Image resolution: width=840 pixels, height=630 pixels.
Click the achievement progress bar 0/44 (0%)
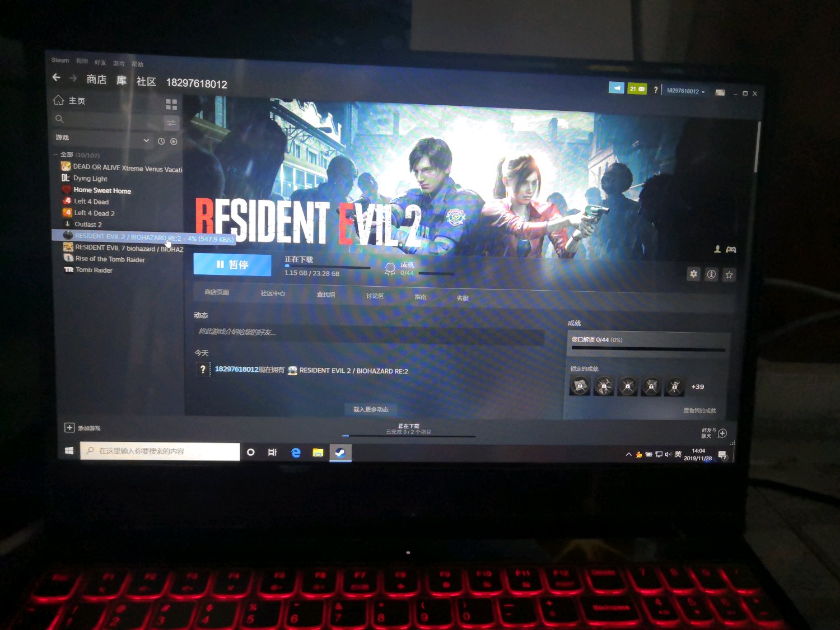coord(648,349)
